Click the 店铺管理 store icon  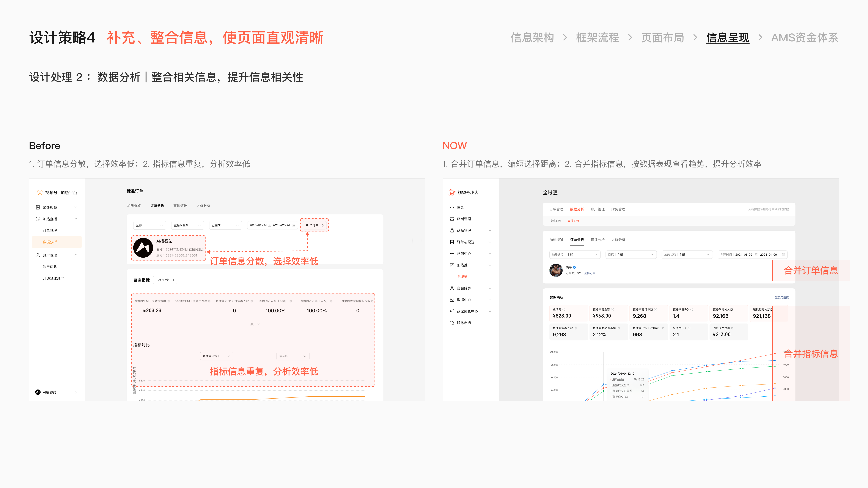click(x=452, y=219)
